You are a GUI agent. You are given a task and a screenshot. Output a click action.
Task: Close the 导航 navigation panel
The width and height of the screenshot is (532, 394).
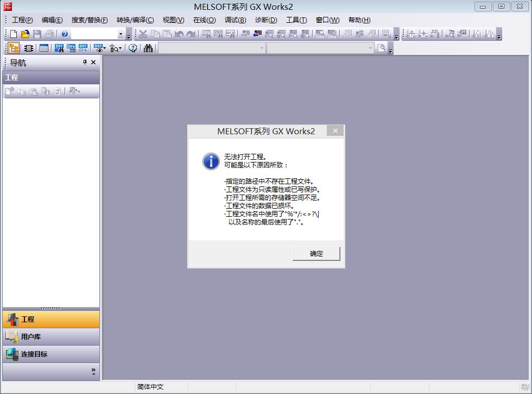click(93, 62)
